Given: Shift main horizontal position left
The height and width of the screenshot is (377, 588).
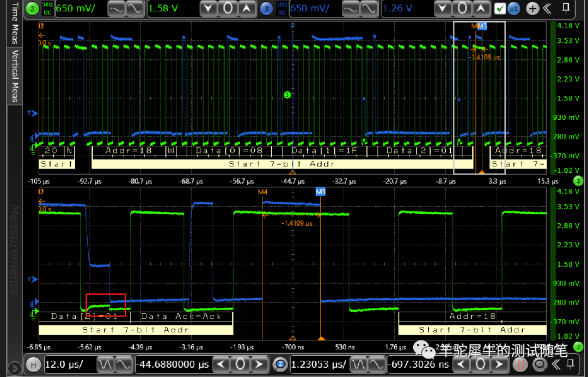Looking at the screenshot, I should point(220,364).
